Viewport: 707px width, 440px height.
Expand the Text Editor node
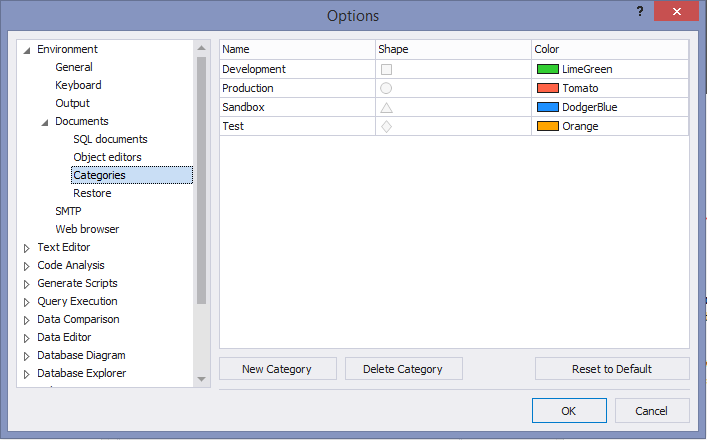(27, 248)
